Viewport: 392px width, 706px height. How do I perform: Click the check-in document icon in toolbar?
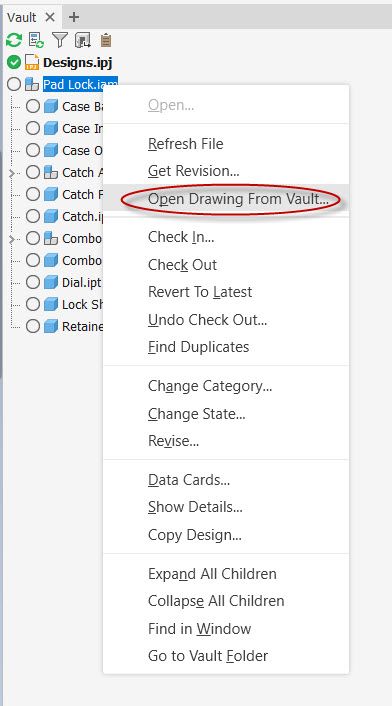(x=36, y=40)
